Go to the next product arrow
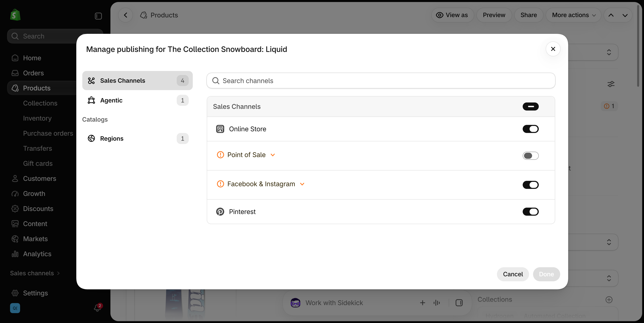Screen dimensions: 644x323 pos(625,15)
